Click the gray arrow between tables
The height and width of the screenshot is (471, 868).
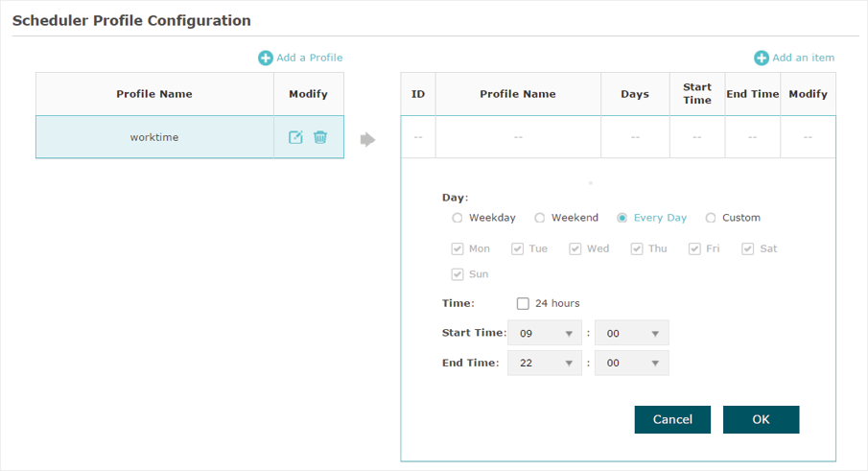pyautogui.click(x=367, y=139)
